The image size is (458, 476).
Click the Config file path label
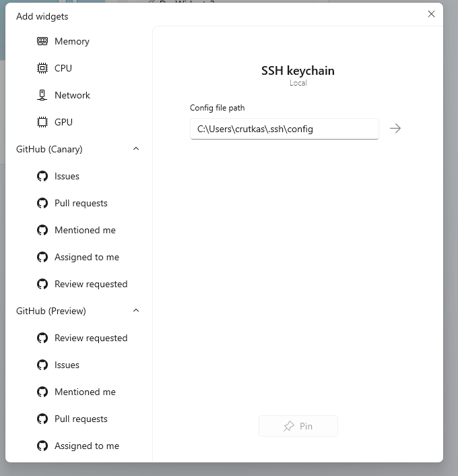217,108
